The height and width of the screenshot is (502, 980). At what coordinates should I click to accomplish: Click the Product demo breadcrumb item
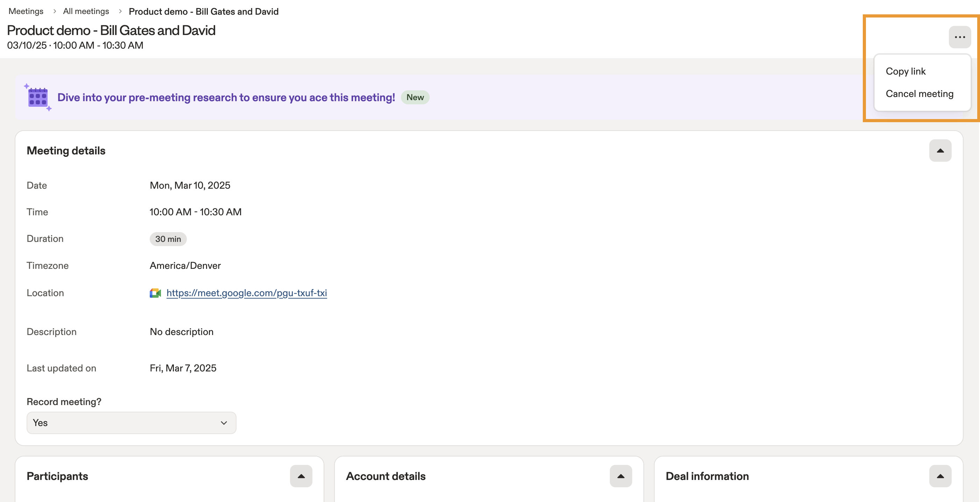204,12
